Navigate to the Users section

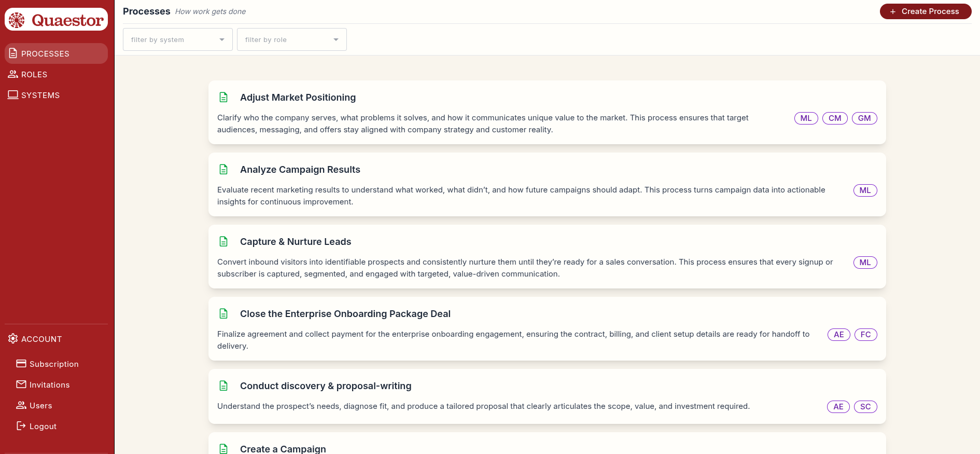40,405
